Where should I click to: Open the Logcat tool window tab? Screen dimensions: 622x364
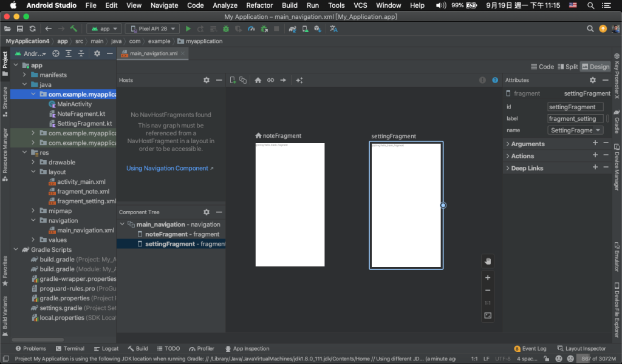click(106, 349)
